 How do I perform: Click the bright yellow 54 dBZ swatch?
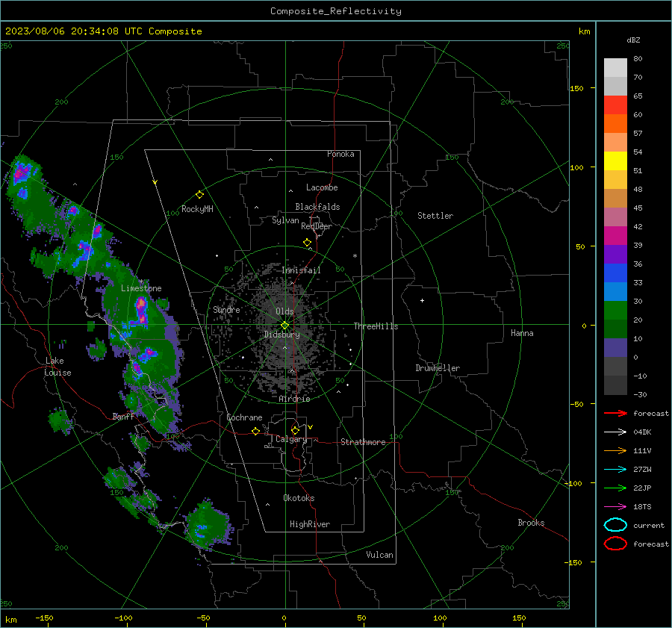pos(615,161)
